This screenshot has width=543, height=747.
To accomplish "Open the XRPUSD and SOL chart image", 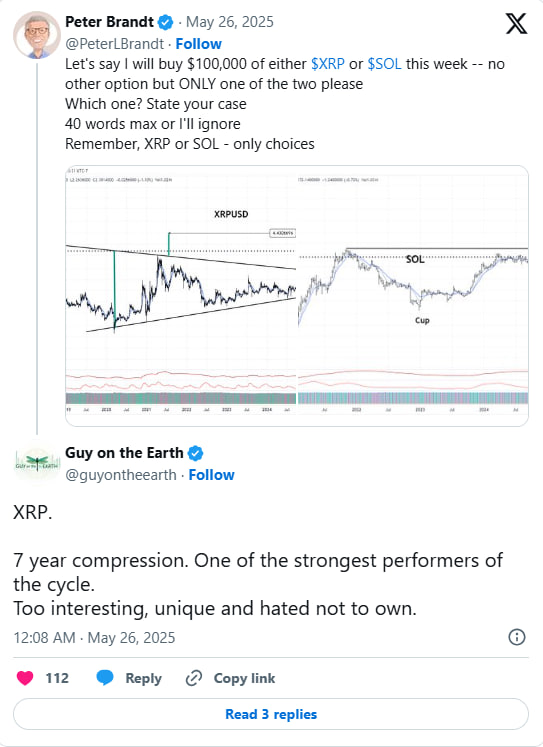I will tap(297, 296).
